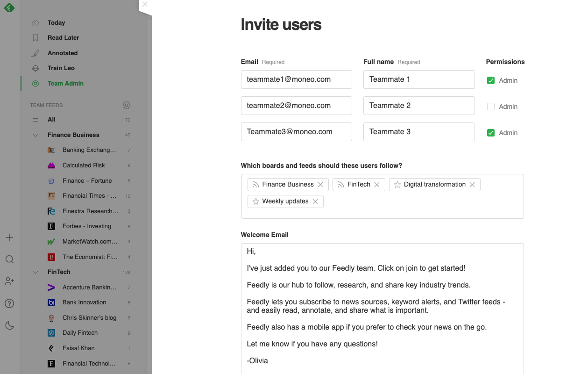Select the Bank Innovation feed
Viewport: 588px width, 374px height.
[x=85, y=302]
